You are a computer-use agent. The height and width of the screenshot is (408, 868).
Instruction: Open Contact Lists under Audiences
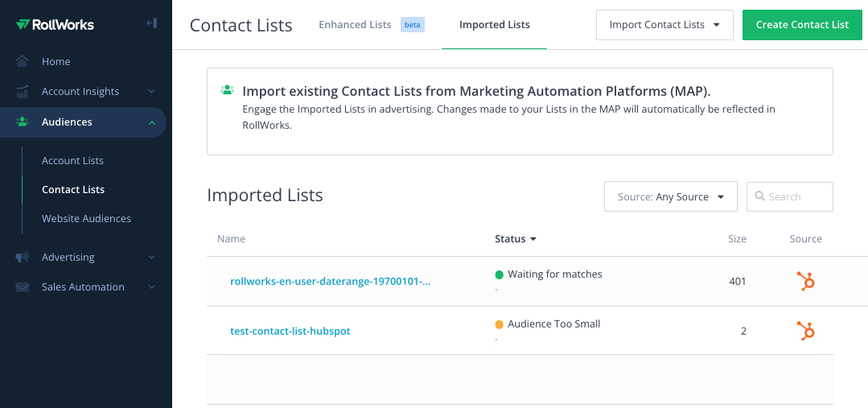click(x=73, y=189)
